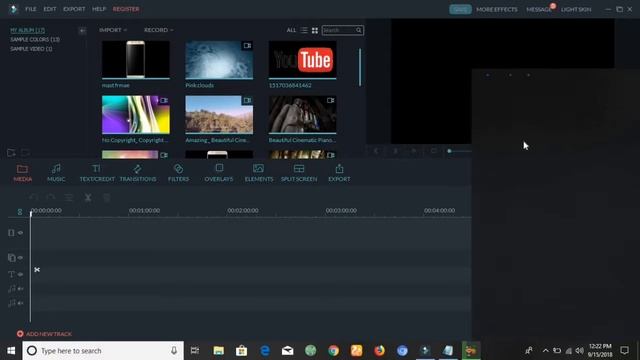Click the ALL media filter
This screenshot has width=640, height=360.
[291, 30]
